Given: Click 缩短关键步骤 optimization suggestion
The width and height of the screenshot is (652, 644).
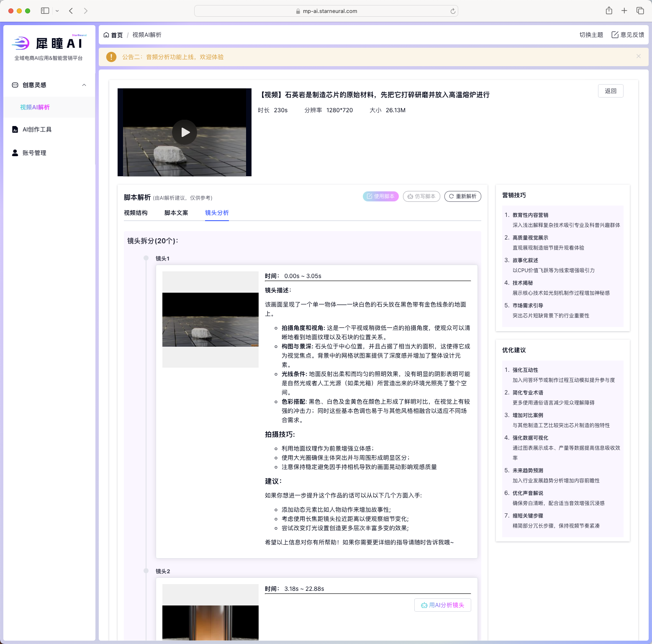Looking at the screenshot, I should pyautogui.click(x=528, y=515).
